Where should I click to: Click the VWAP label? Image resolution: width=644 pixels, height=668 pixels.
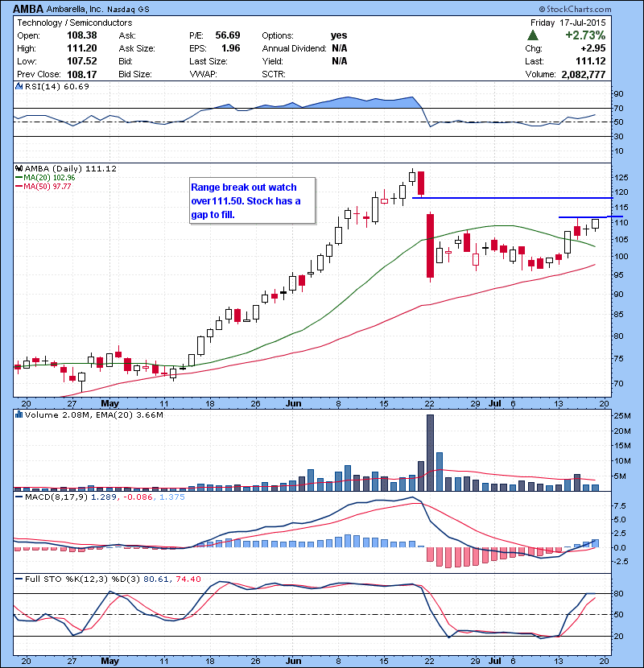204,74
